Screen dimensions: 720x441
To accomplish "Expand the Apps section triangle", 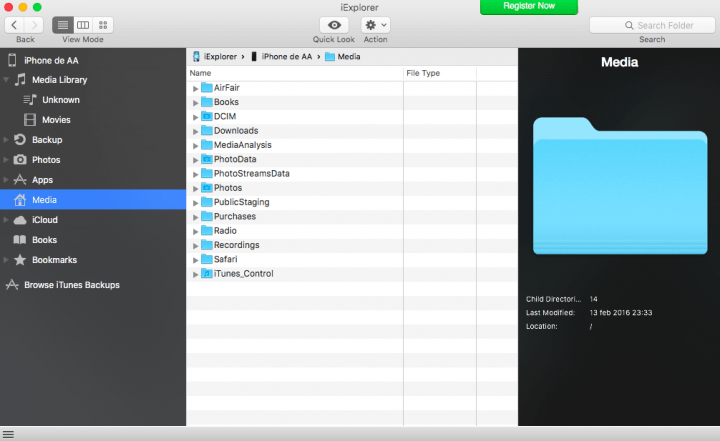I will pos(6,180).
